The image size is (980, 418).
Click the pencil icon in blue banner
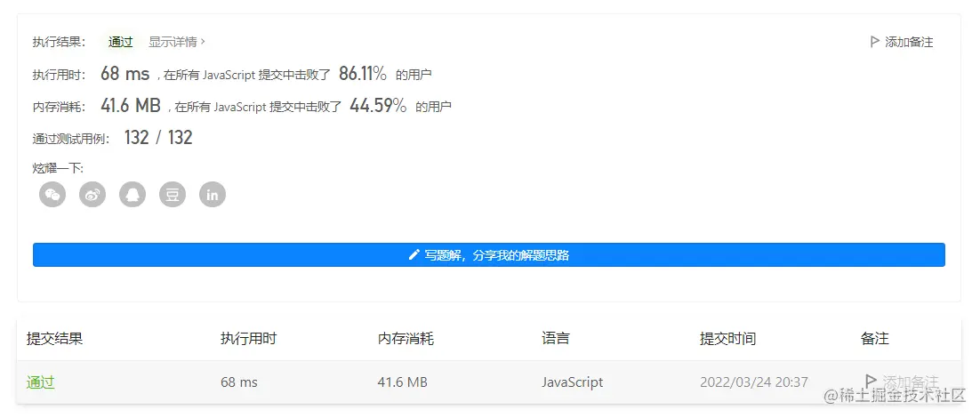414,255
